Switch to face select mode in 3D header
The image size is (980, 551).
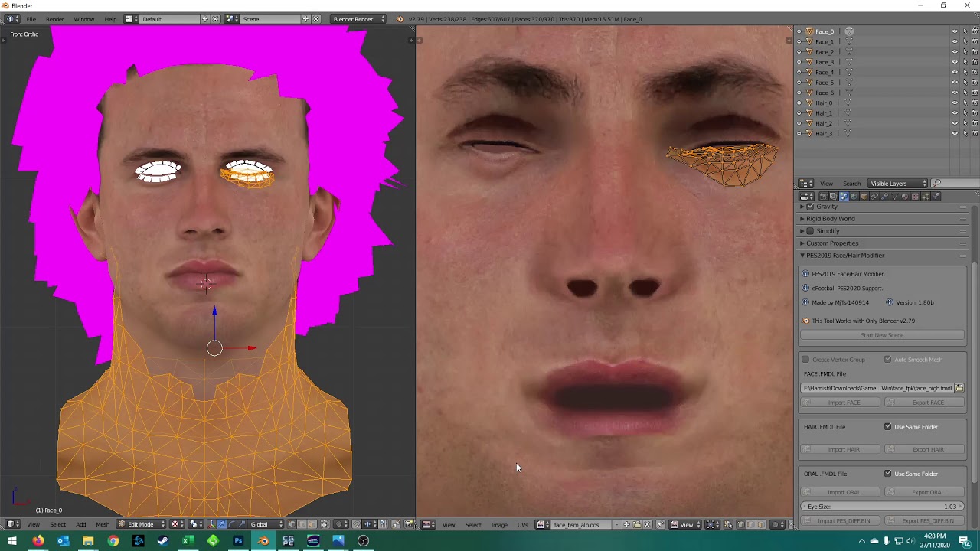coord(312,524)
